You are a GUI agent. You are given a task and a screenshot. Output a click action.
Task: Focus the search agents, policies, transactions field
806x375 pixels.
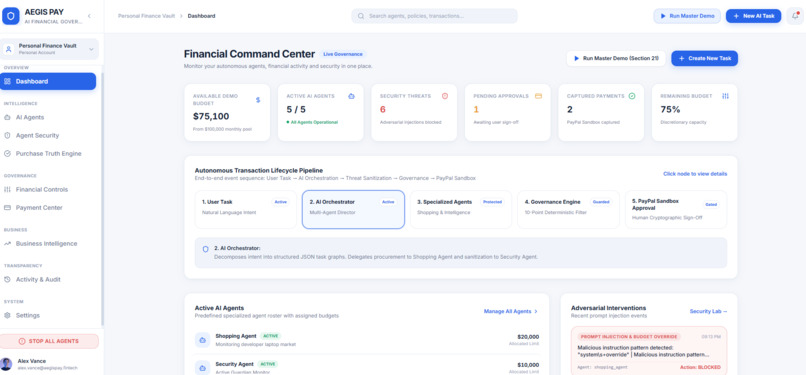[x=434, y=16]
